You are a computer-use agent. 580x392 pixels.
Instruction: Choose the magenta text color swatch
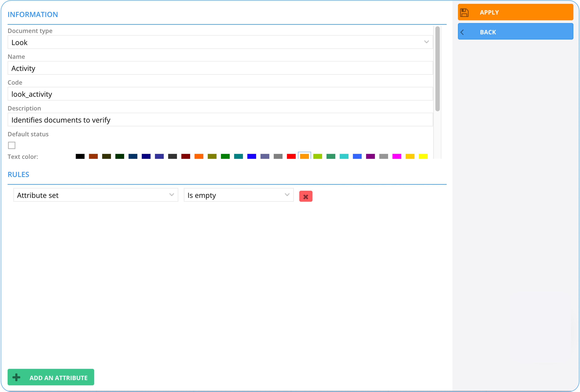click(397, 156)
